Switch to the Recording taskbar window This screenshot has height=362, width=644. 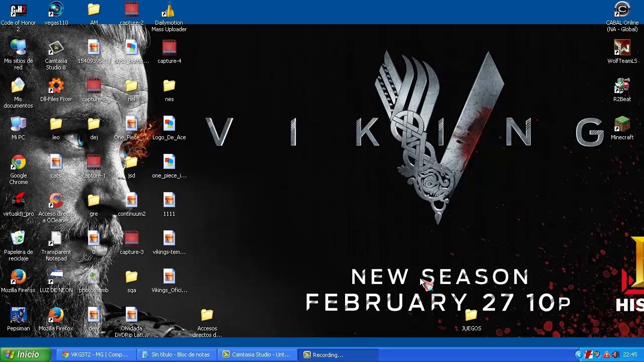pos(338,354)
